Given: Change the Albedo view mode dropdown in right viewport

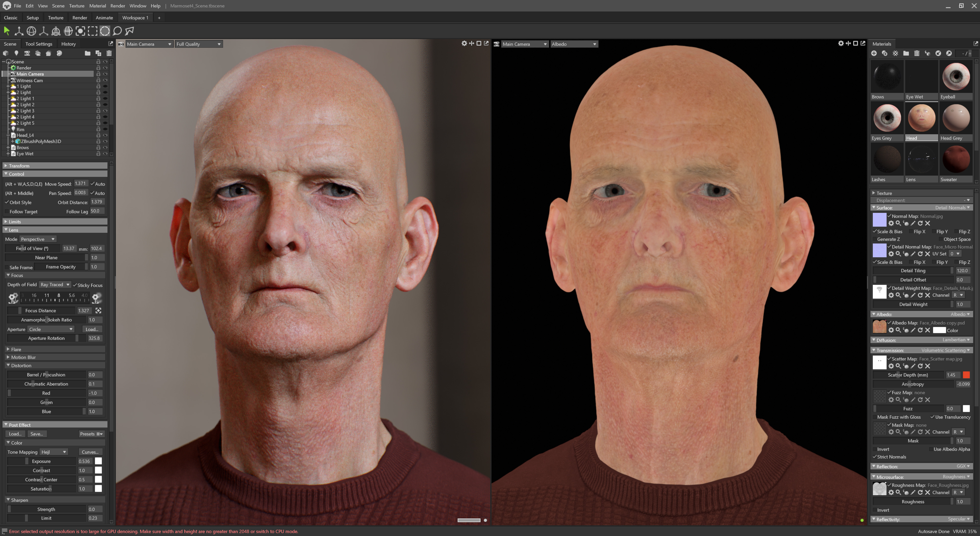Looking at the screenshot, I should click(574, 44).
